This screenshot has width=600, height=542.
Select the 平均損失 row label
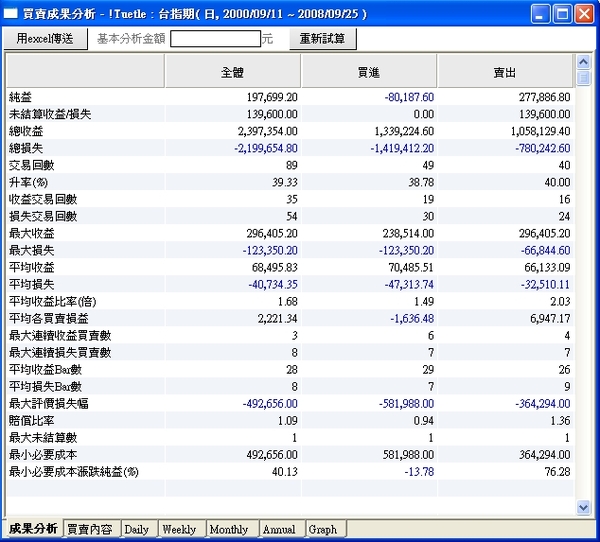(x=32, y=284)
